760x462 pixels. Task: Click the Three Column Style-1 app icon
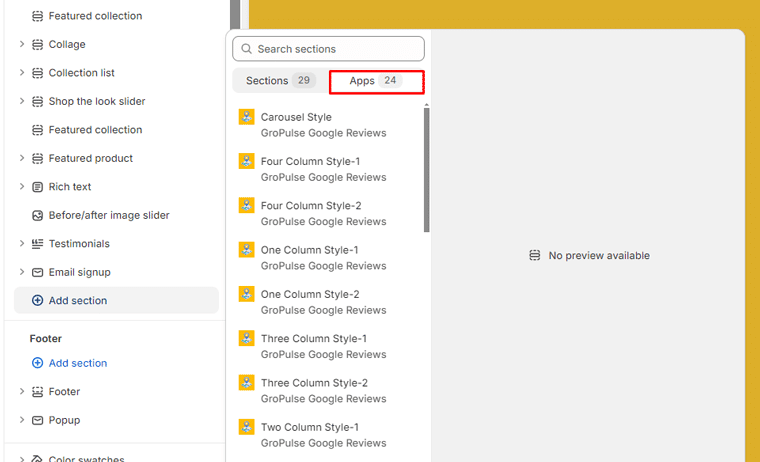[247, 338]
